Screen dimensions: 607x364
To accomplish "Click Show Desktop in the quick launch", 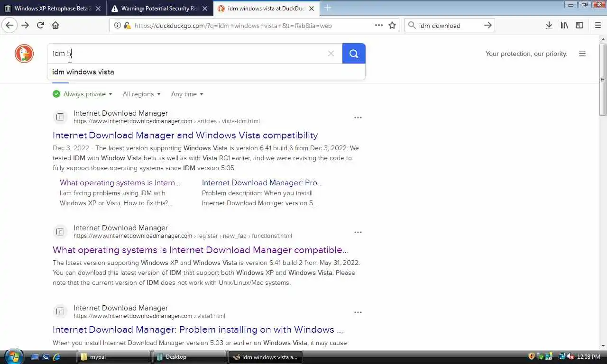I will (35, 357).
